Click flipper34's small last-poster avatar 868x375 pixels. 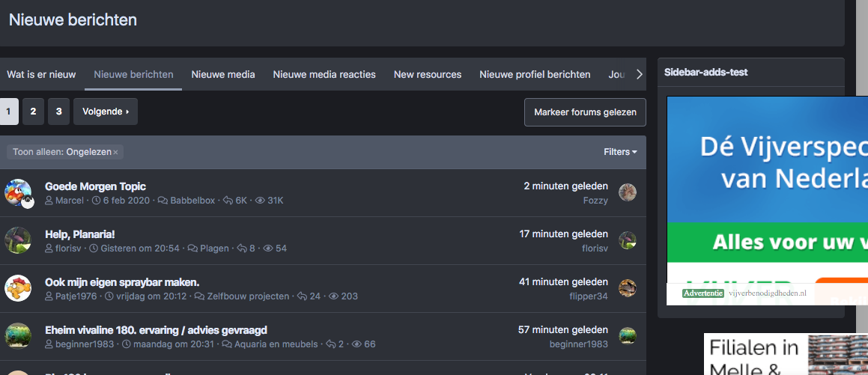pyautogui.click(x=627, y=288)
